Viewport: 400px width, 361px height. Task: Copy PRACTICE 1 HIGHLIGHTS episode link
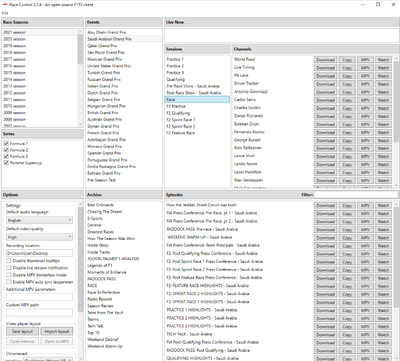(x=347, y=310)
